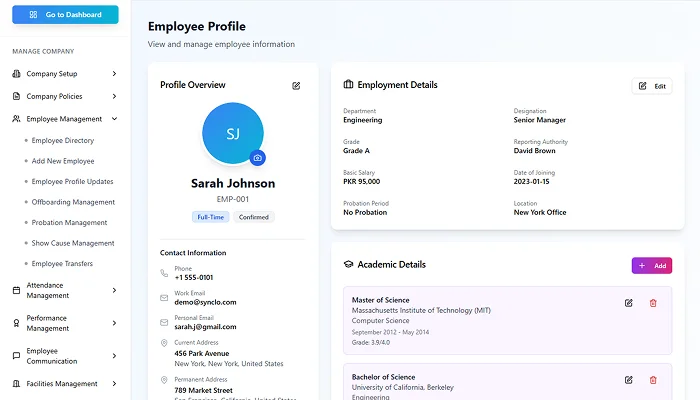This screenshot has height=400, width=700.
Task: Click the SJ profile avatar
Action: coord(232,133)
